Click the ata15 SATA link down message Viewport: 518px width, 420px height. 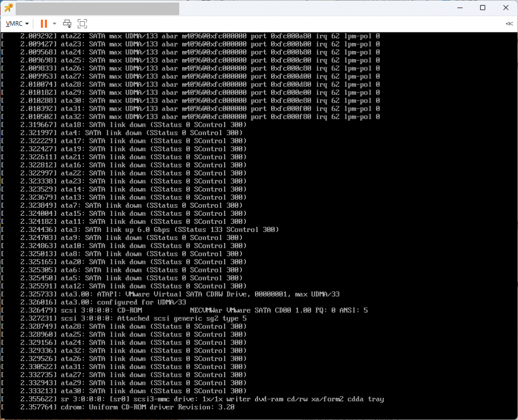[124, 214]
